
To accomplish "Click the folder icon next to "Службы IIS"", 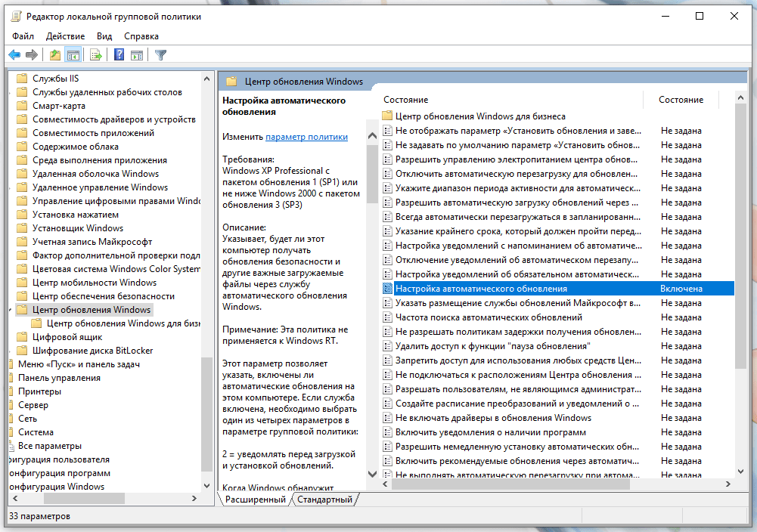I will (x=22, y=79).
